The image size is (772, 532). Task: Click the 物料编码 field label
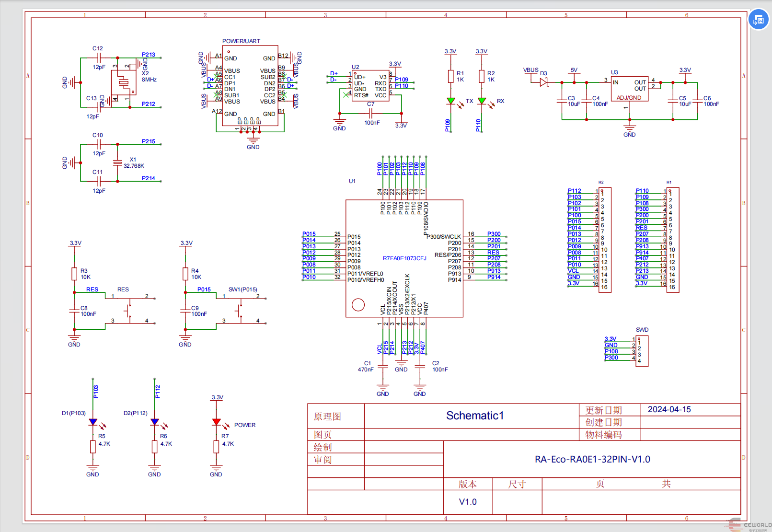603,435
